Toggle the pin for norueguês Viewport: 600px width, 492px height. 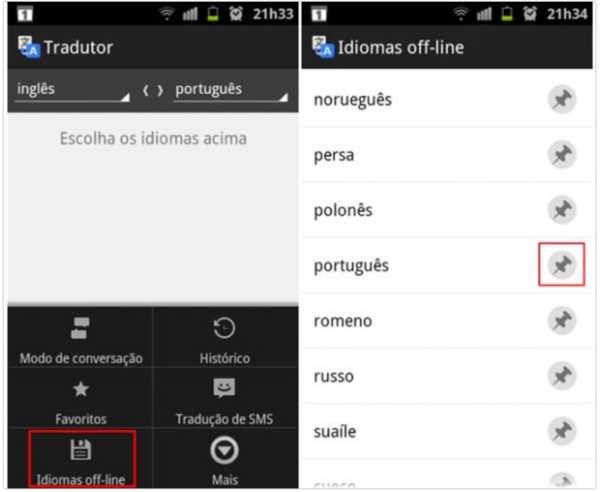coord(562,99)
